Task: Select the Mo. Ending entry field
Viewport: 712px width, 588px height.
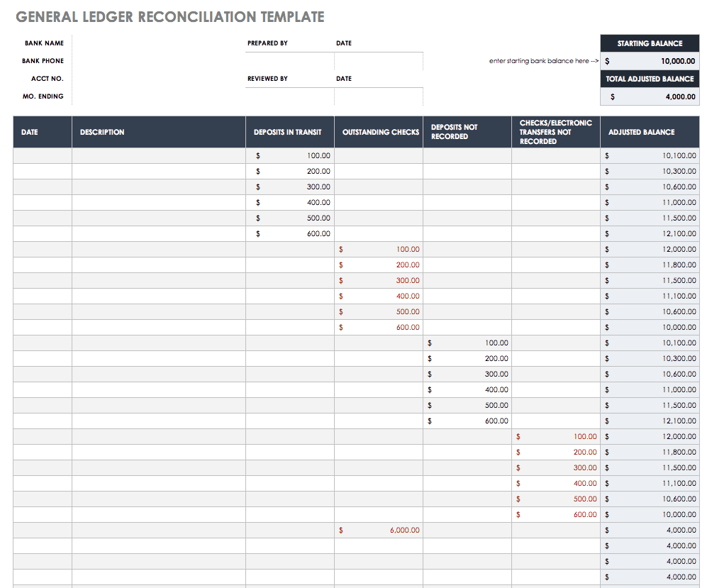Action: [157, 96]
